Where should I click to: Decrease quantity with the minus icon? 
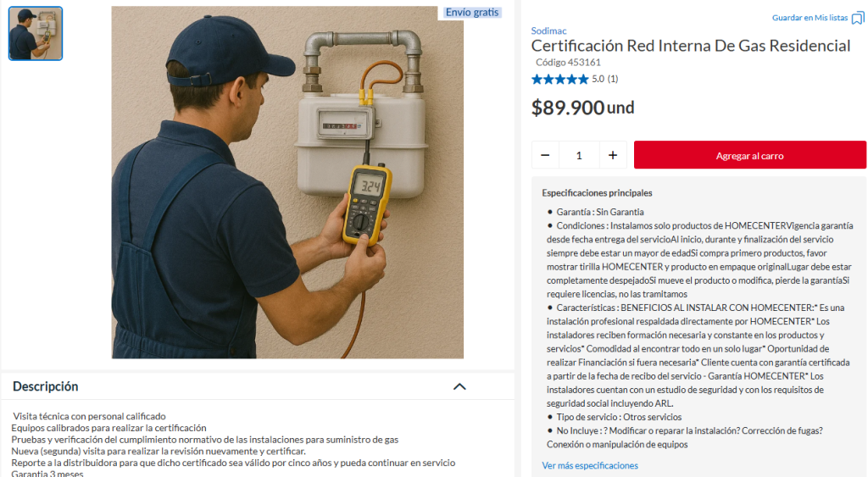545,155
